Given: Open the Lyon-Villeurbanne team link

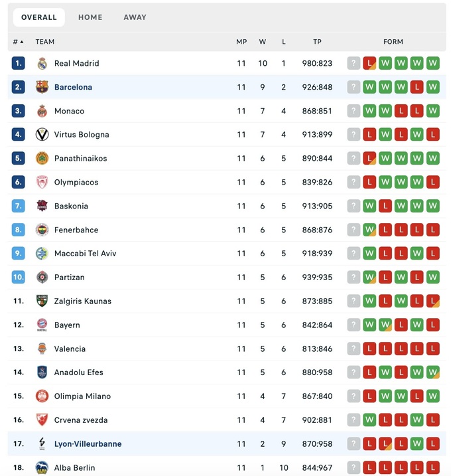Looking at the screenshot, I should coord(88,444).
